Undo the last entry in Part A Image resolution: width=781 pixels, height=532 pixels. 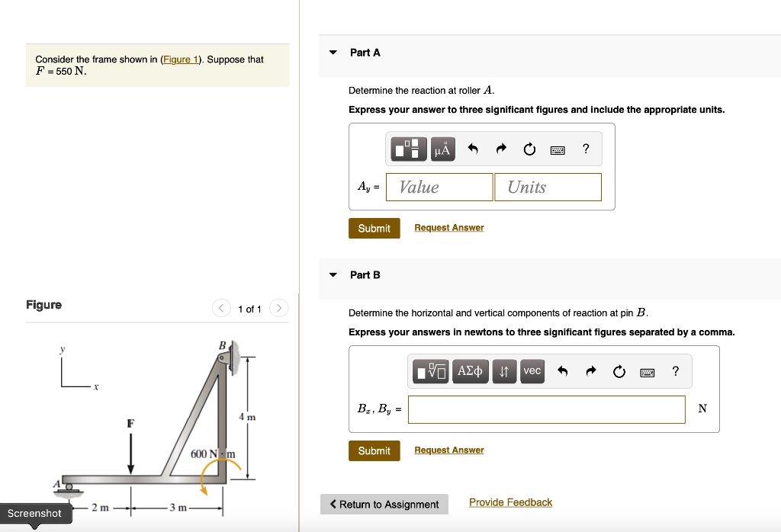(474, 148)
